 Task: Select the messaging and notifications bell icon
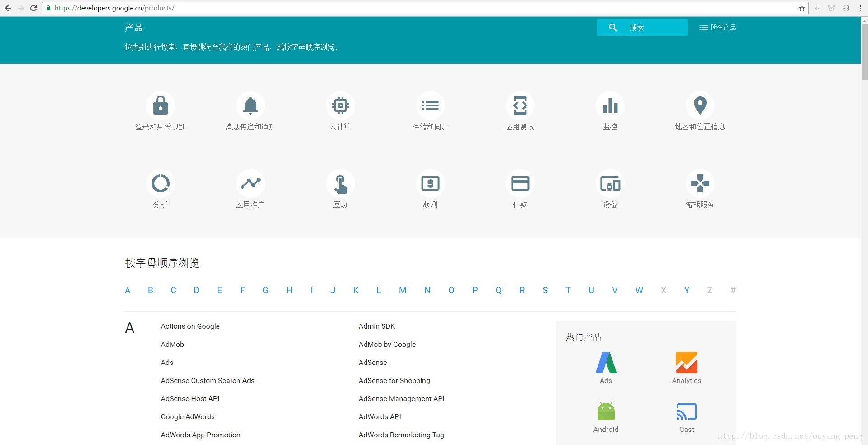pos(251,105)
